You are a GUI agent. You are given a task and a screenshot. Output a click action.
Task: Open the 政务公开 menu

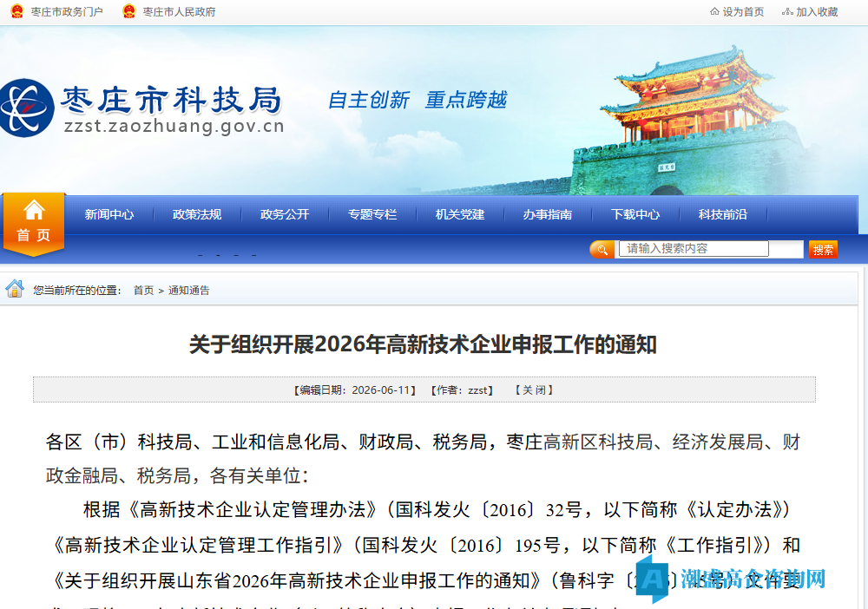point(285,214)
